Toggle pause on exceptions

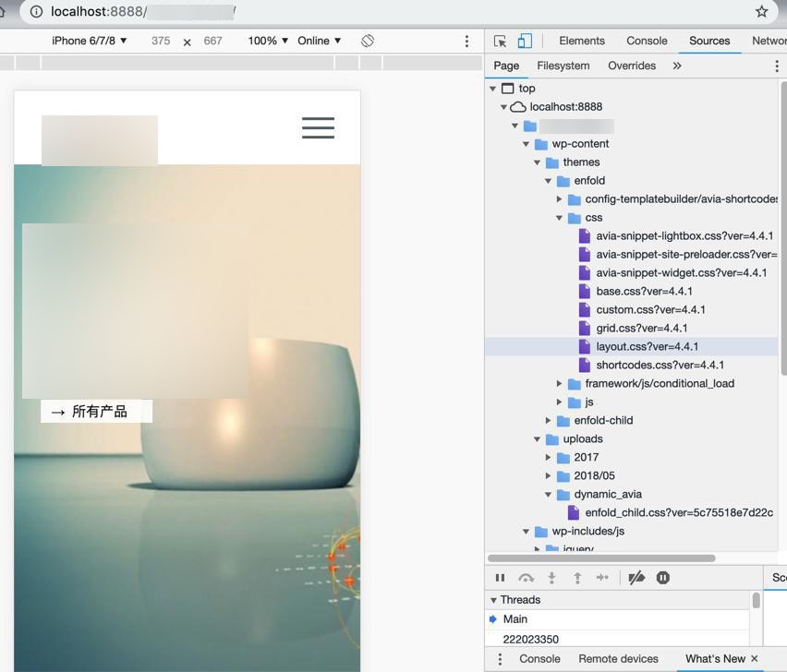662,578
